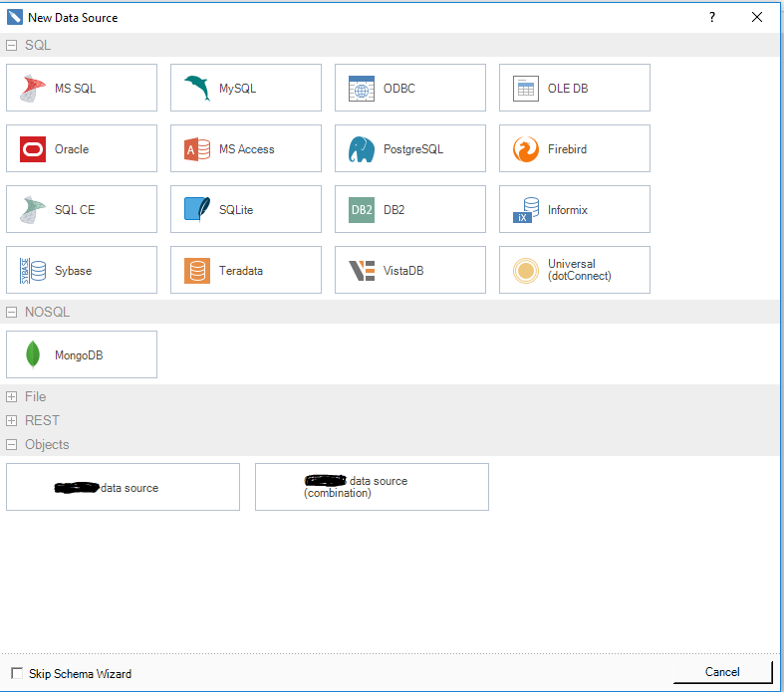Click the Objects header text
Viewport: 784px width, 692px height.
(47, 445)
